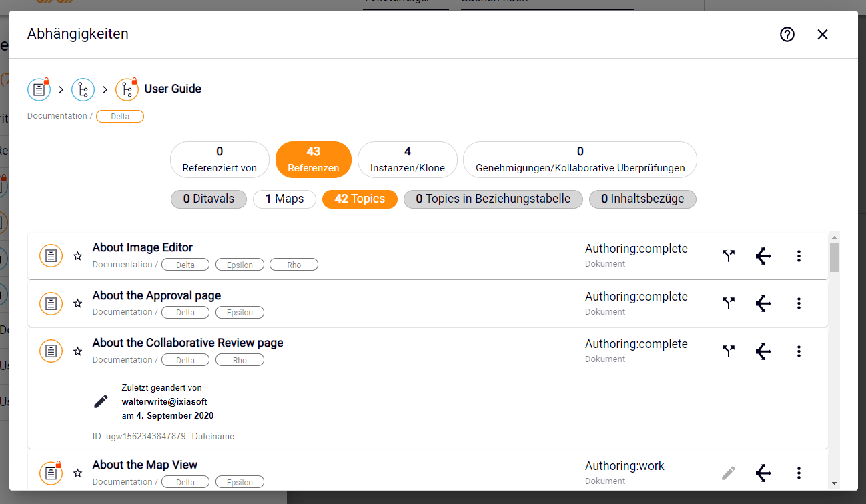Select the 0 Inhaltsbezüge chip

pos(642,199)
